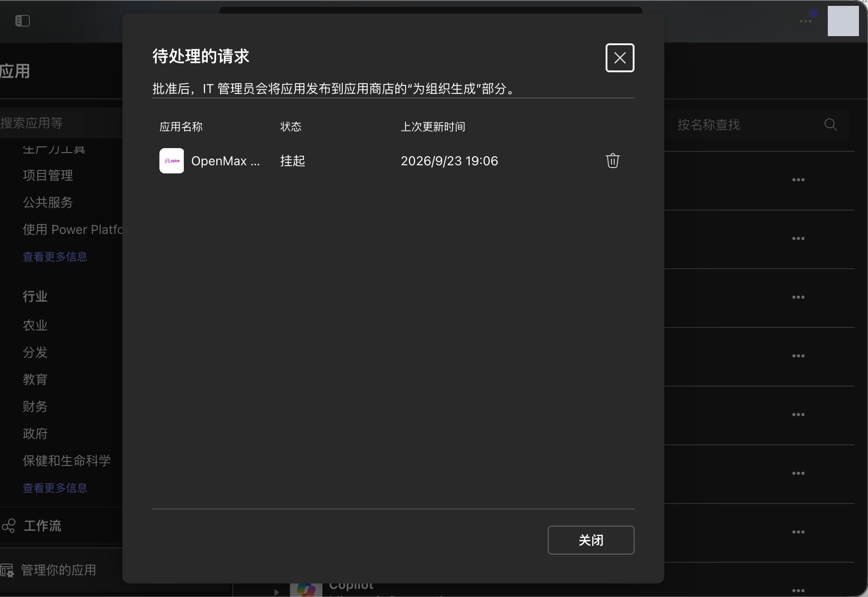868x597 pixels.
Task: Select the 分发 industry
Action: [35, 352]
